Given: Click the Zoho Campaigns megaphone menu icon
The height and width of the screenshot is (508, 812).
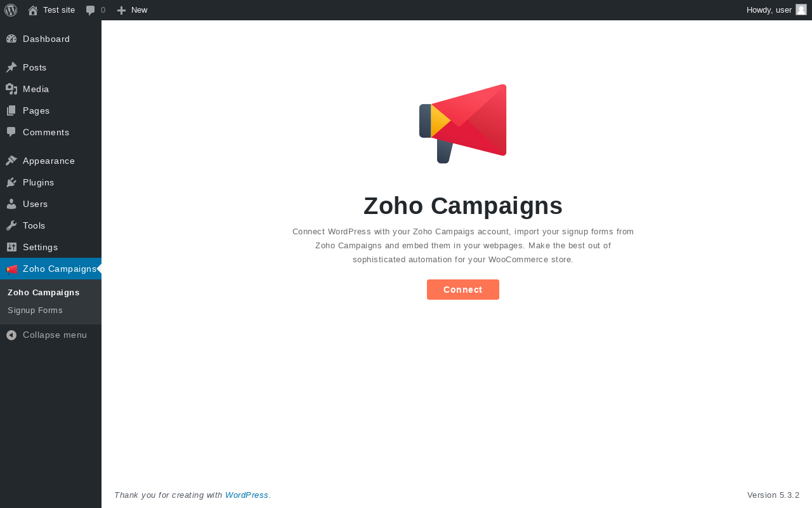Looking at the screenshot, I should (x=12, y=269).
